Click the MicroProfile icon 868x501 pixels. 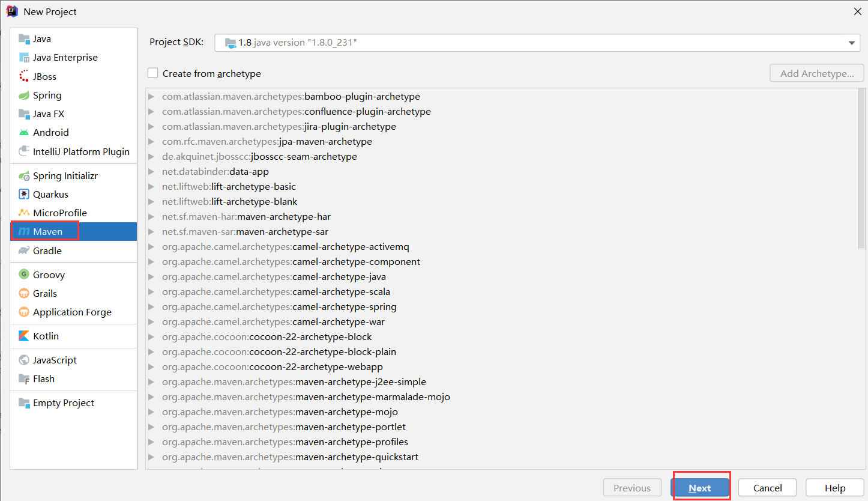(x=24, y=213)
